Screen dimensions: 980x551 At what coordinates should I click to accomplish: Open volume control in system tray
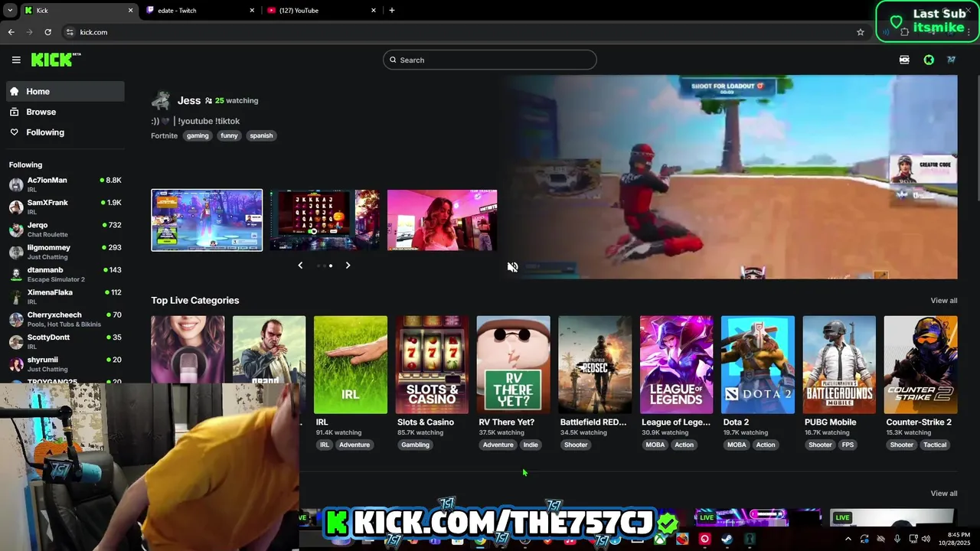(926, 540)
